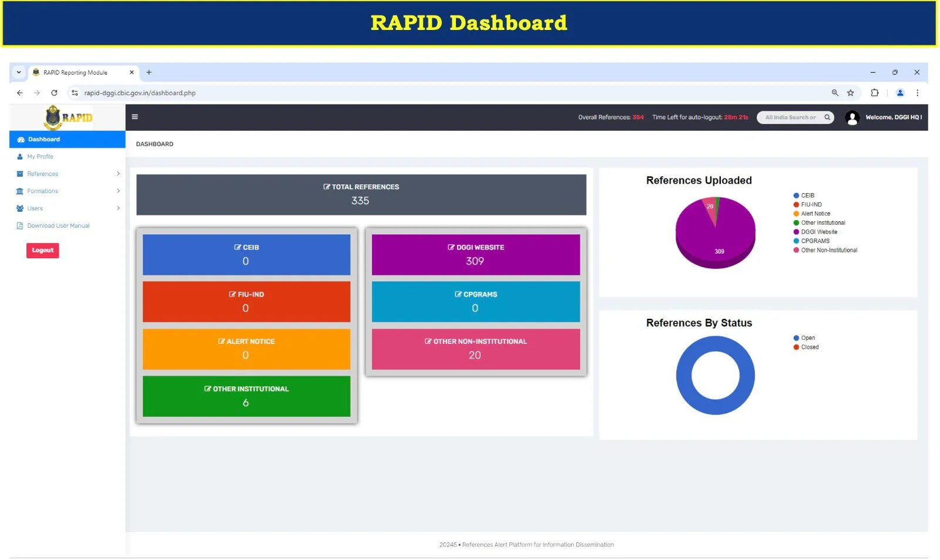Open the browser extensions puzzle icon

tap(874, 93)
